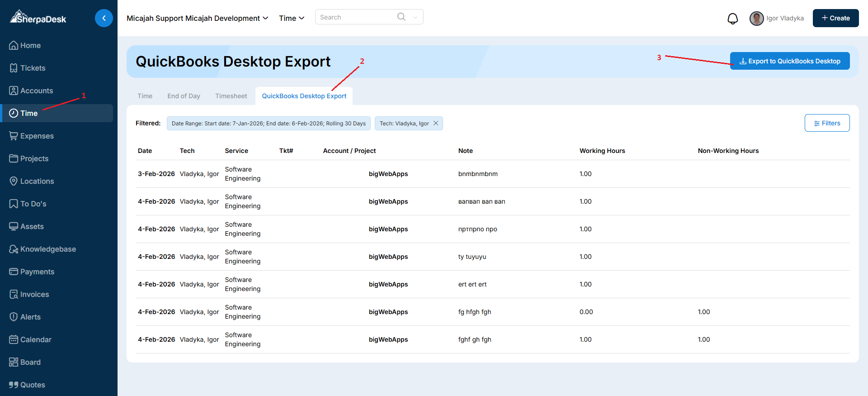
Task: Open the Filters button
Action: pyautogui.click(x=827, y=123)
